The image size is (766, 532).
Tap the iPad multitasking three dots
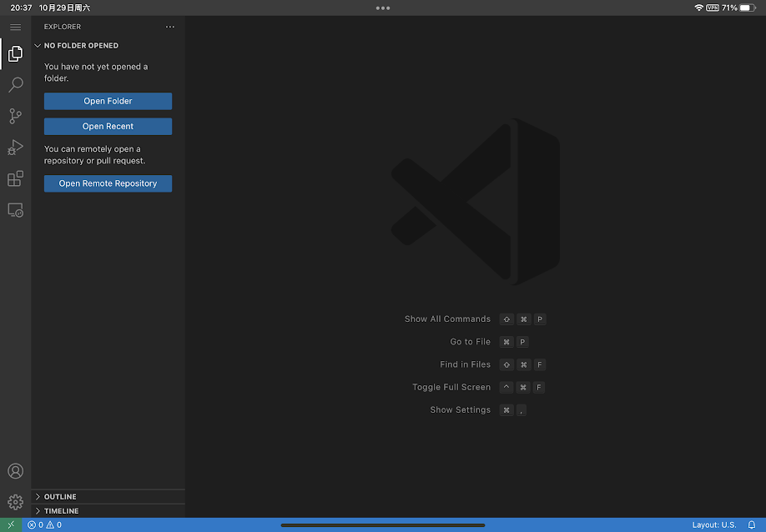pos(383,8)
